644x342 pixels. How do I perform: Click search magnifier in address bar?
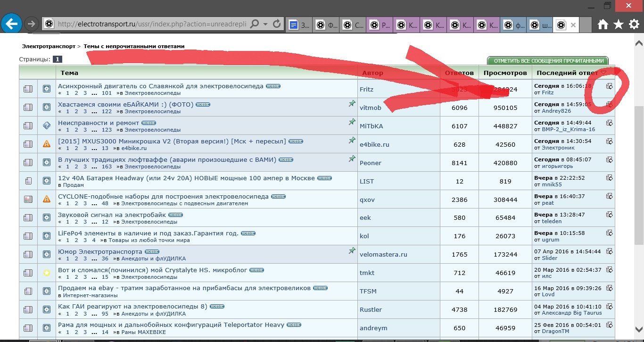pyautogui.click(x=255, y=24)
